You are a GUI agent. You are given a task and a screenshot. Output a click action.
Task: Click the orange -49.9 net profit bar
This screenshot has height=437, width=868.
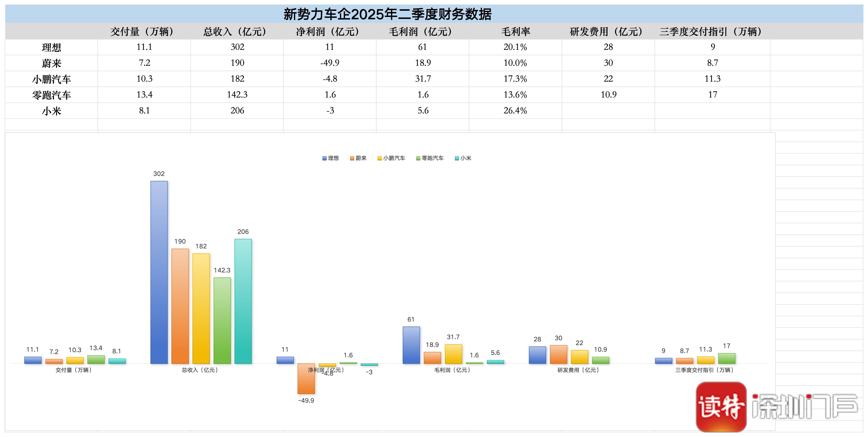pyautogui.click(x=306, y=379)
